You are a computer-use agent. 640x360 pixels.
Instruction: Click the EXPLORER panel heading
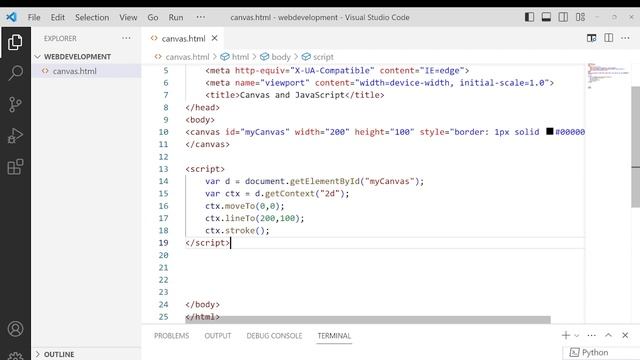(60, 38)
